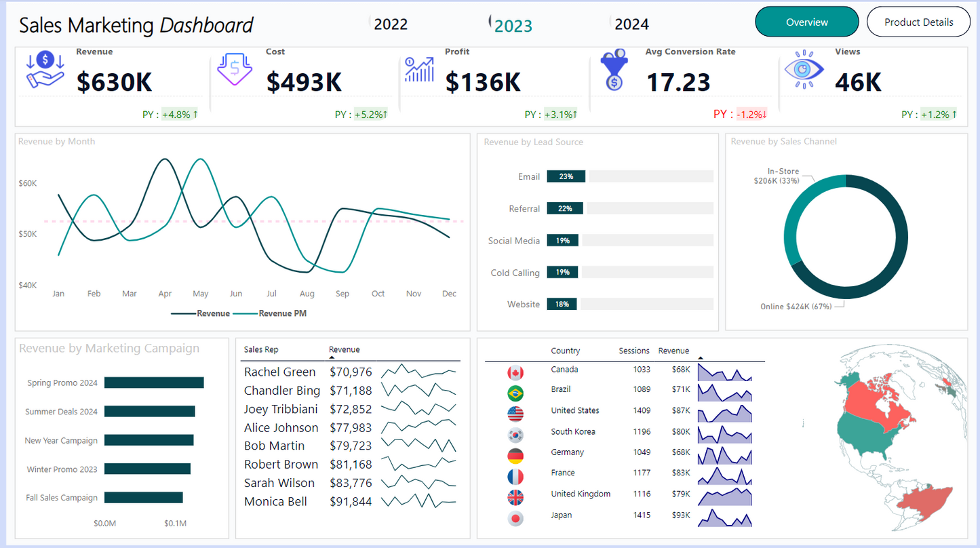Click the Spring Promo 2024 campaign bar
The height and width of the screenshot is (548, 980).
point(154,383)
